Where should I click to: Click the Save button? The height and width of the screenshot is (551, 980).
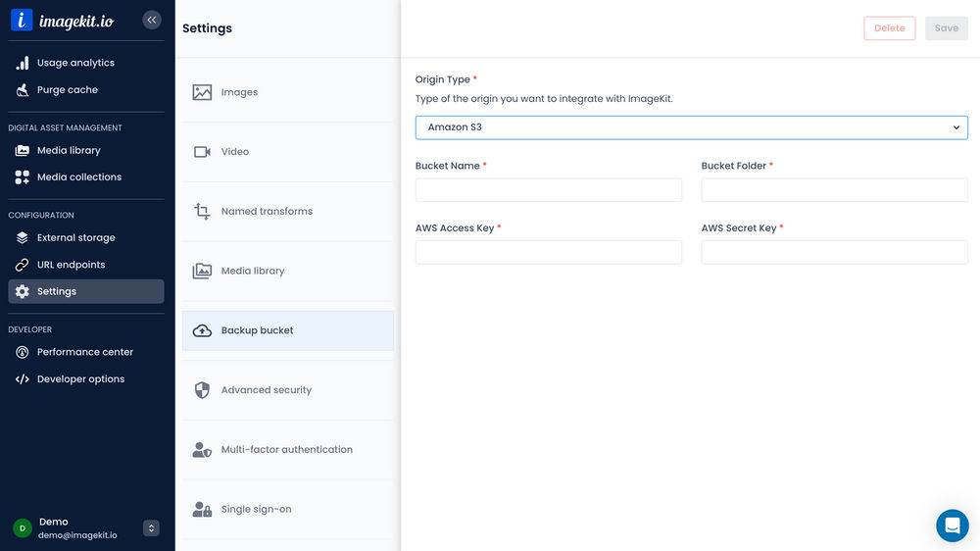(x=946, y=28)
